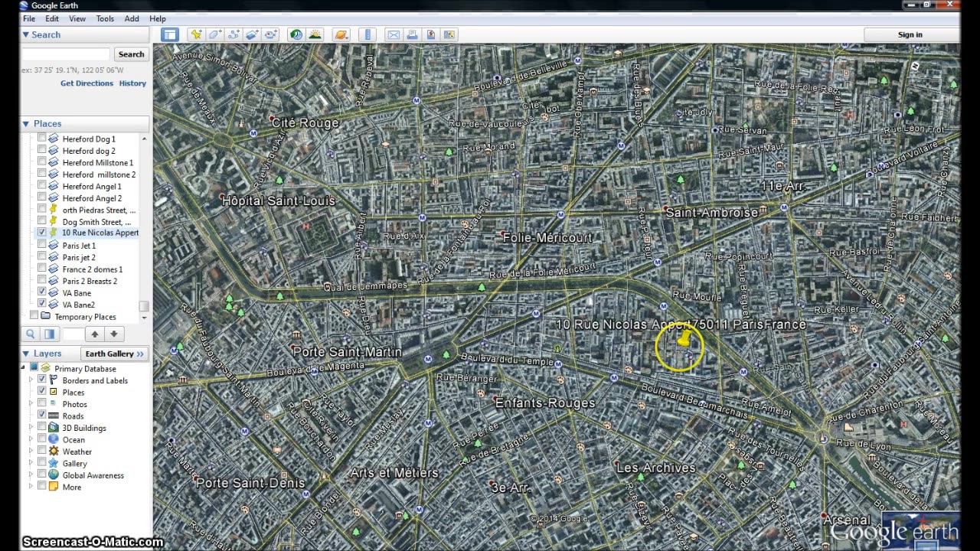Image resolution: width=980 pixels, height=551 pixels.
Task: Open the Help menu
Action: pyautogui.click(x=158, y=18)
